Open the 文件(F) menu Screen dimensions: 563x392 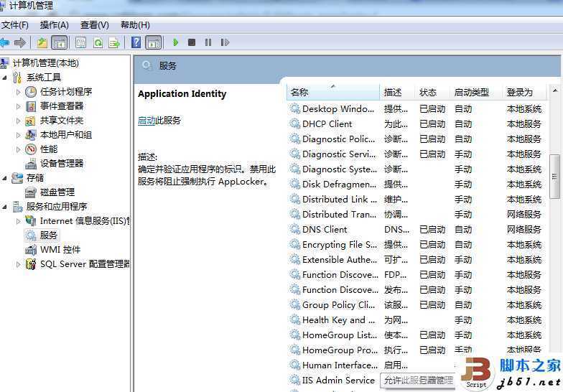[14, 24]
